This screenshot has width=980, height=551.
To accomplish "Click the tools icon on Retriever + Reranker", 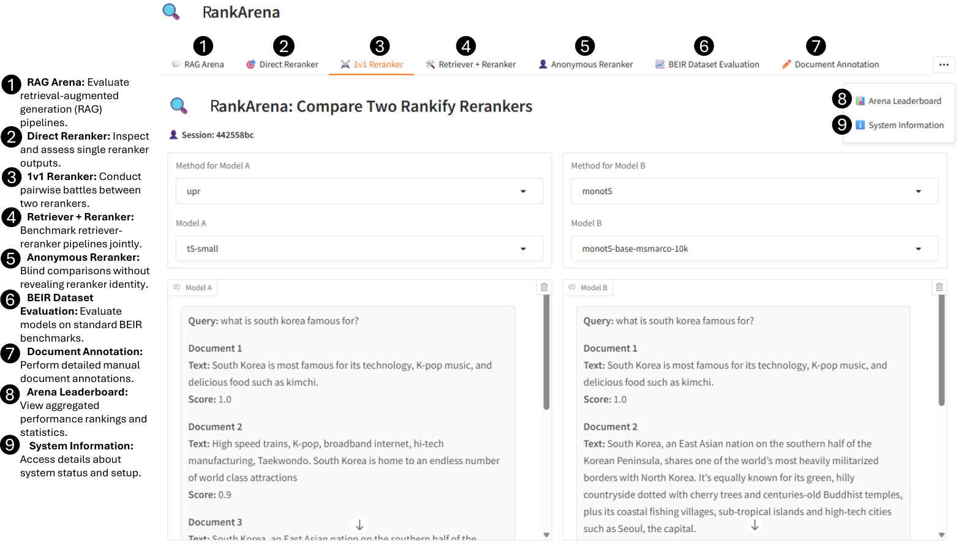I will coord(431,64).
